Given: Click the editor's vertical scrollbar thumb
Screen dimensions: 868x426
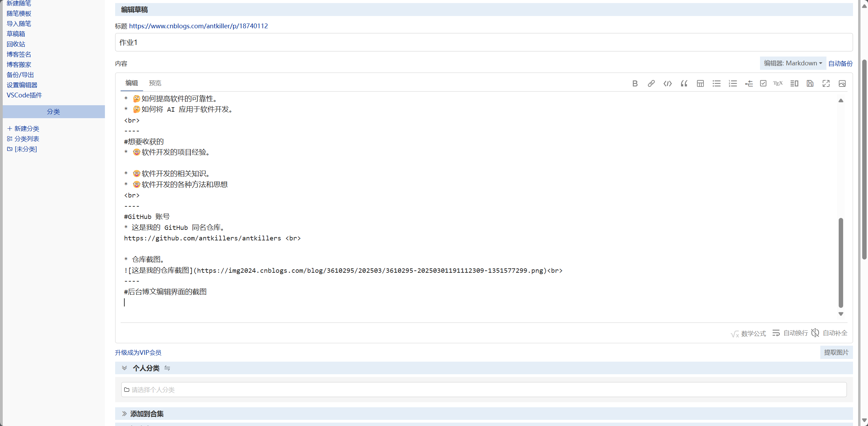Looking at the screenshot, I should tap(840, 262).
